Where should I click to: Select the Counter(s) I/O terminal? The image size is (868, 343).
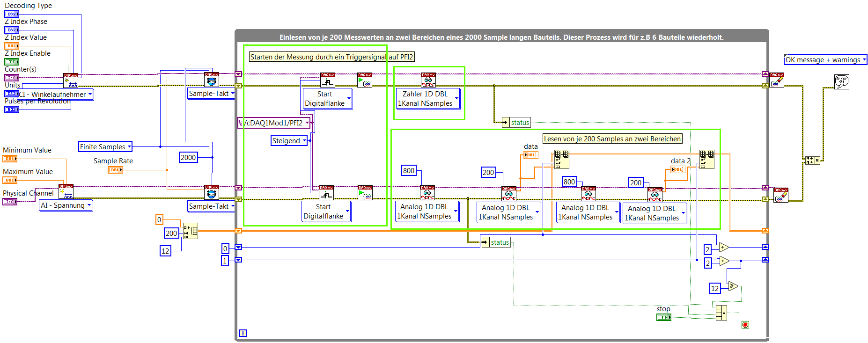(12, 78)
